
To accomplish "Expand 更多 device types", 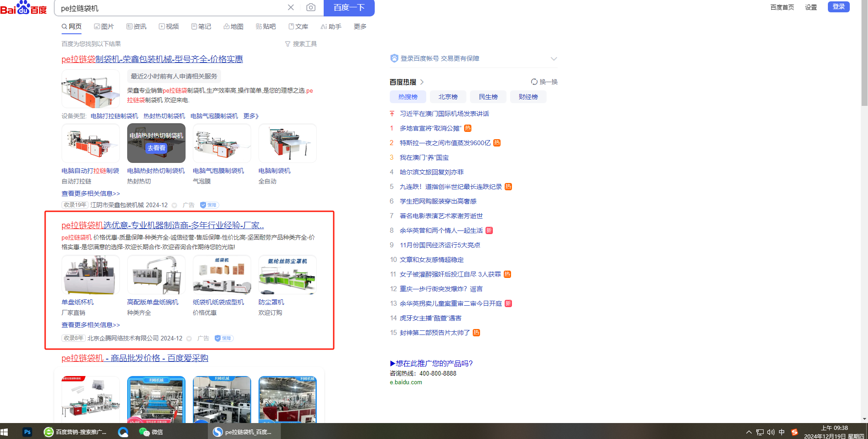I will point(251,116).
